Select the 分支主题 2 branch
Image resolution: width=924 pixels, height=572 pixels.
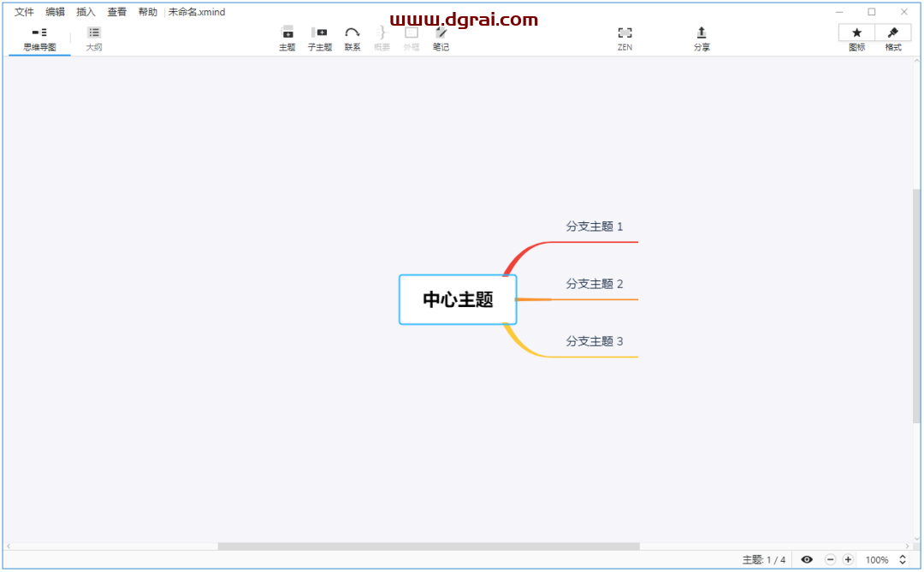pos(594,284)
